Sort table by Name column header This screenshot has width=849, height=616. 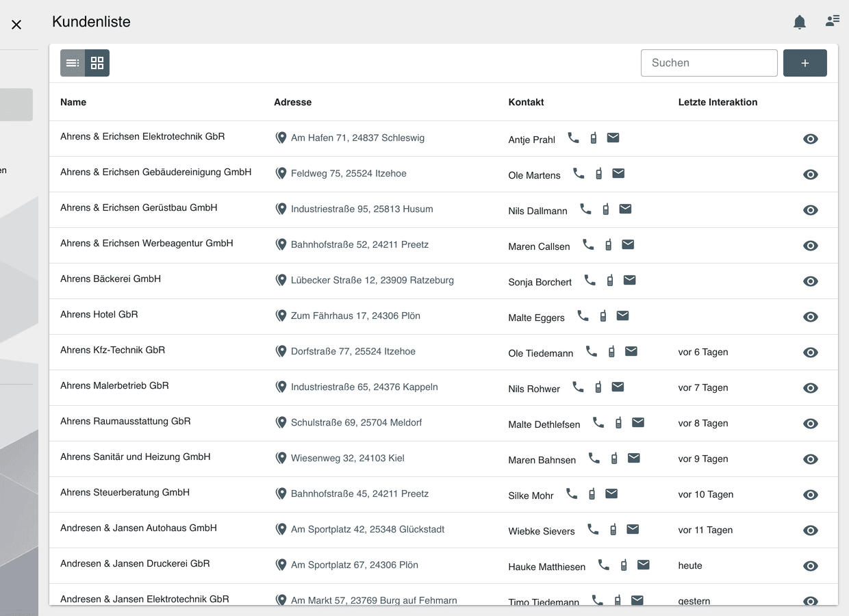[x=73, y=102]
